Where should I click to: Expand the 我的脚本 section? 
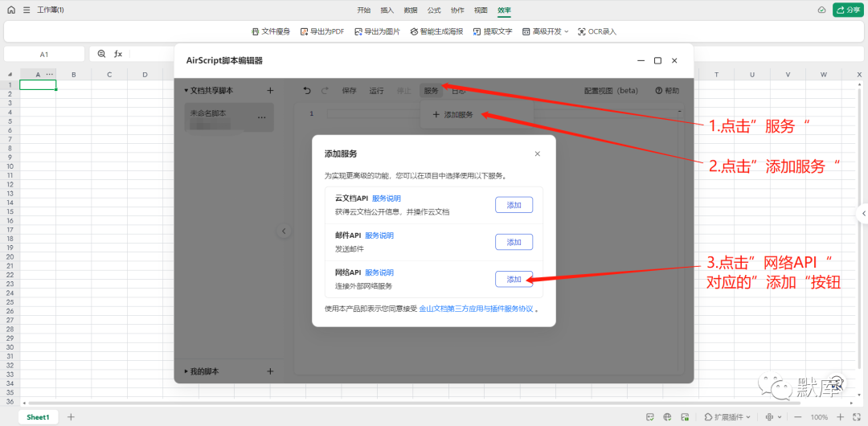186,371
